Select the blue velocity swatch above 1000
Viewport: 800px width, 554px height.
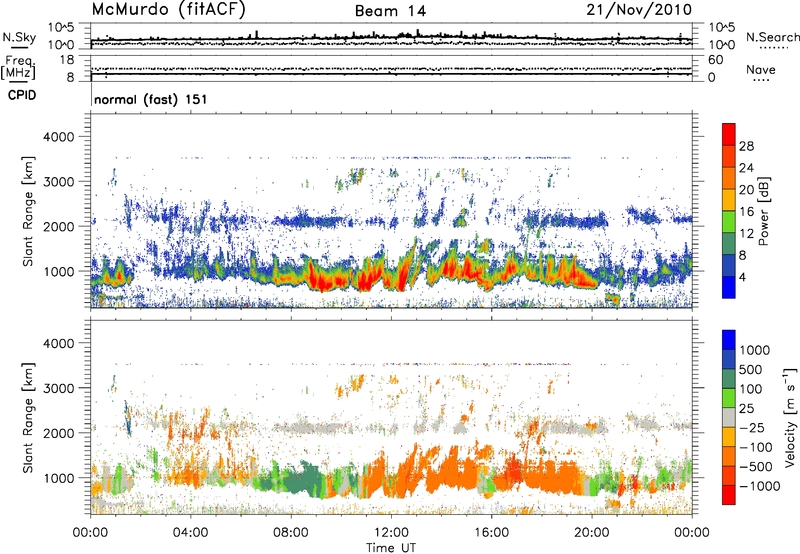pyautogui.click(x=729, y=340)
